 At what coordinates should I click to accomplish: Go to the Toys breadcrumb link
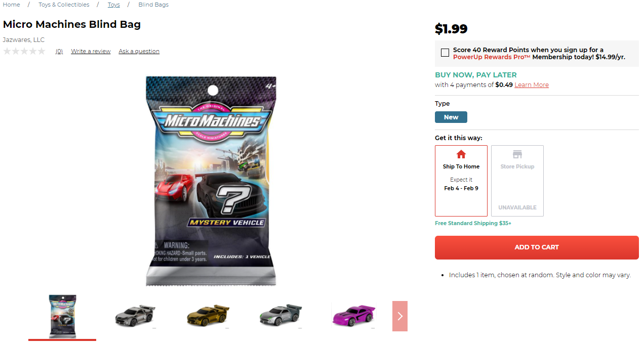114,5
